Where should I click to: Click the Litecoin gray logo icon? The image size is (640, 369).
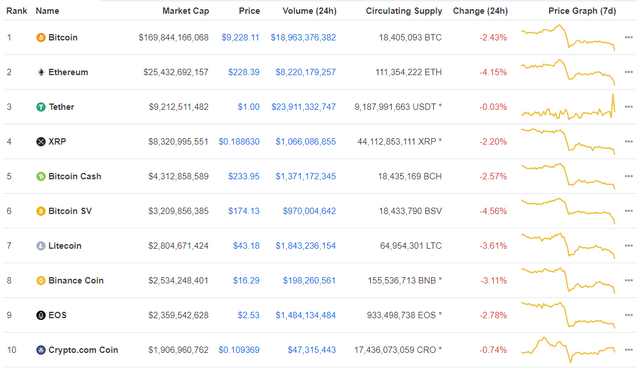40,246
